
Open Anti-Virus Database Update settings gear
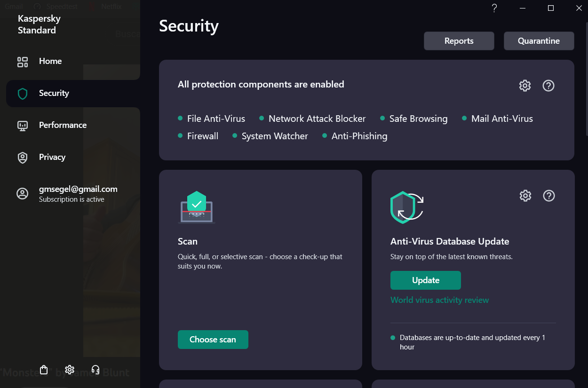pyautogui.click(x=525, y=196)
